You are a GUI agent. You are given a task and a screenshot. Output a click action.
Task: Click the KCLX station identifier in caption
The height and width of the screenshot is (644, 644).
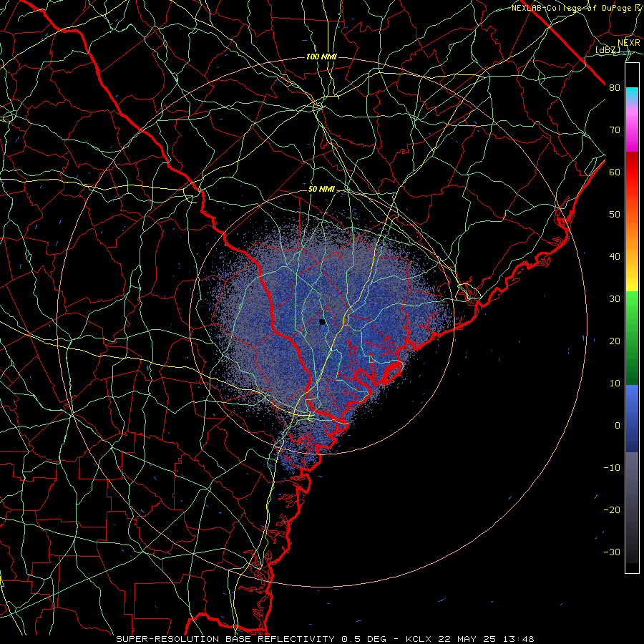[x=419, y=639]
